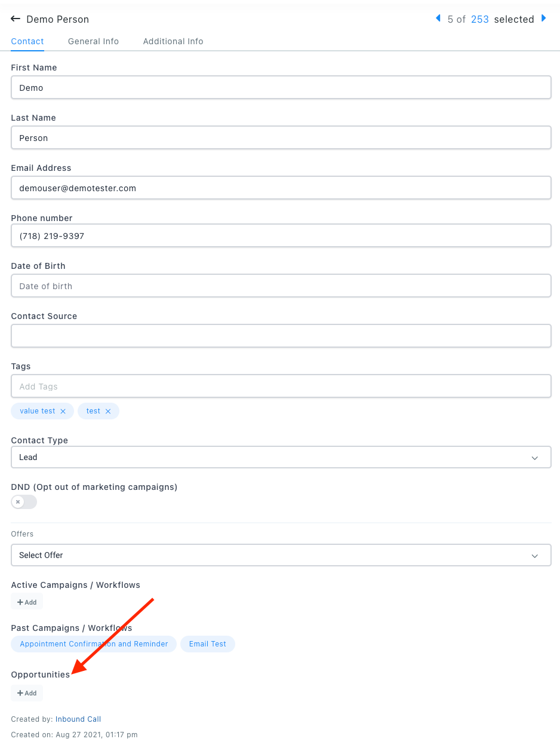This screenshot has height=748, width=560.
Task: Open the Additional Info tab
Action: [x=173, y=41]
